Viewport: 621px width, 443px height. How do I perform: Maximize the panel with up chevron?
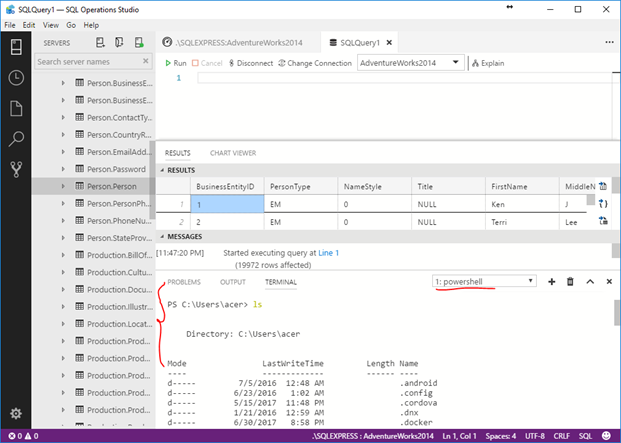(x=590, y=281)
